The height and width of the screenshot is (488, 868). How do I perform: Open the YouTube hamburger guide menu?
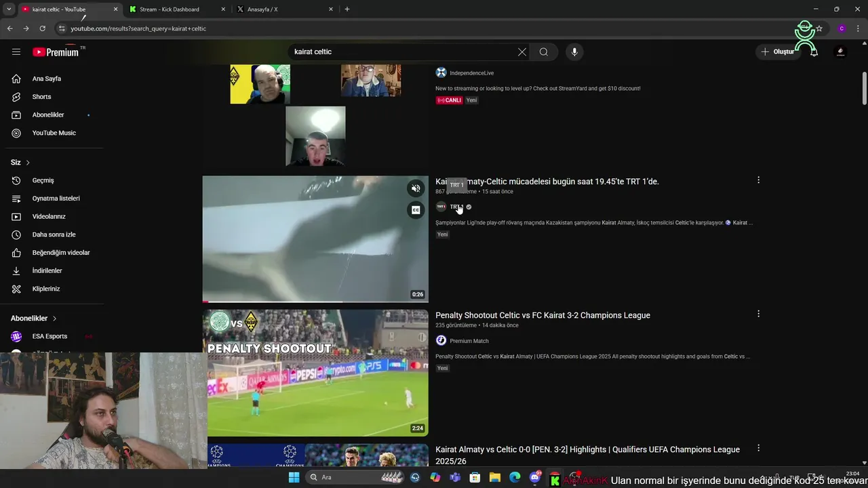pos(16,52)
